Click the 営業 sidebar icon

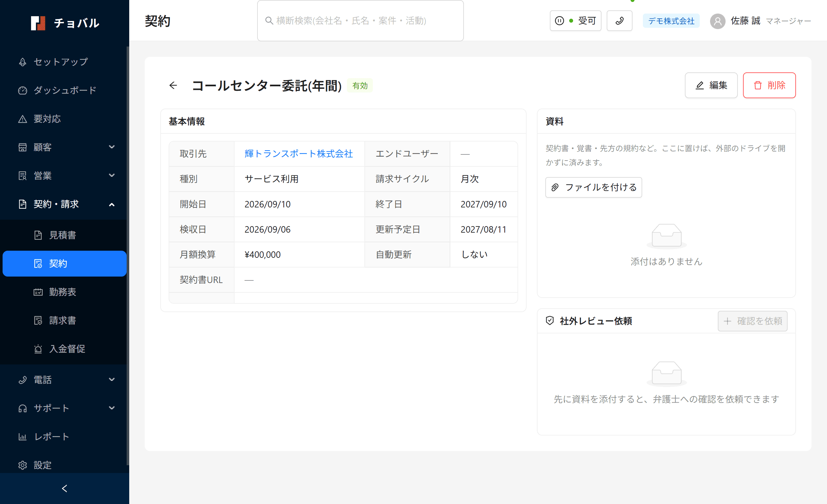(x=23, y=175)
